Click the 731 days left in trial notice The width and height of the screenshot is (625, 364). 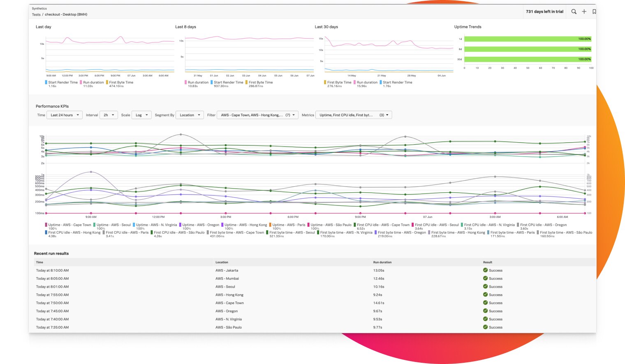[x=544, y=12]
